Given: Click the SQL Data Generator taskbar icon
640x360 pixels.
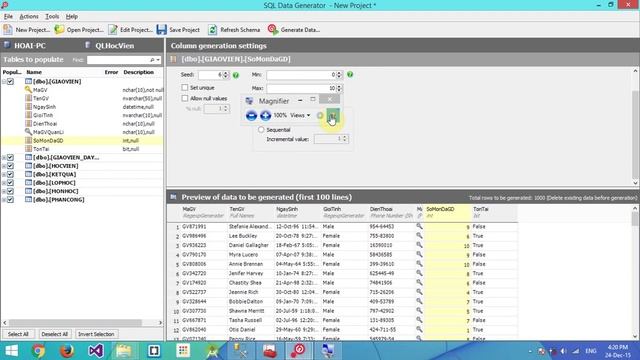Looking at the screenshot, I should point(298,351).
